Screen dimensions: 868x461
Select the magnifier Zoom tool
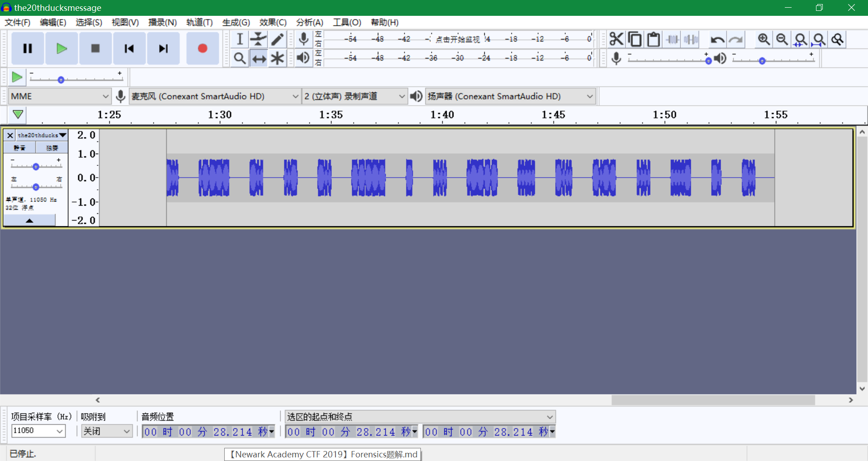[240, 58]
